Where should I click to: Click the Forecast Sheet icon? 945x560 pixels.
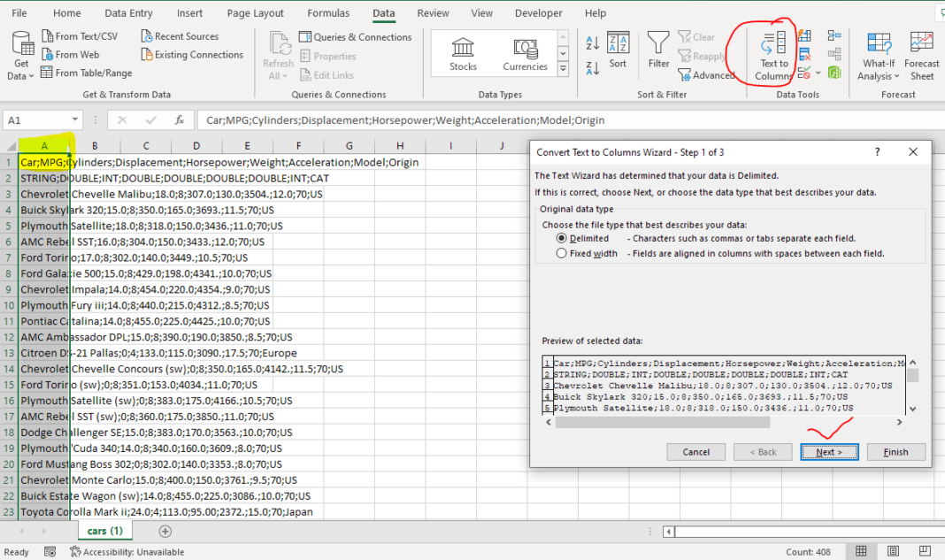[x=922, y=53]
